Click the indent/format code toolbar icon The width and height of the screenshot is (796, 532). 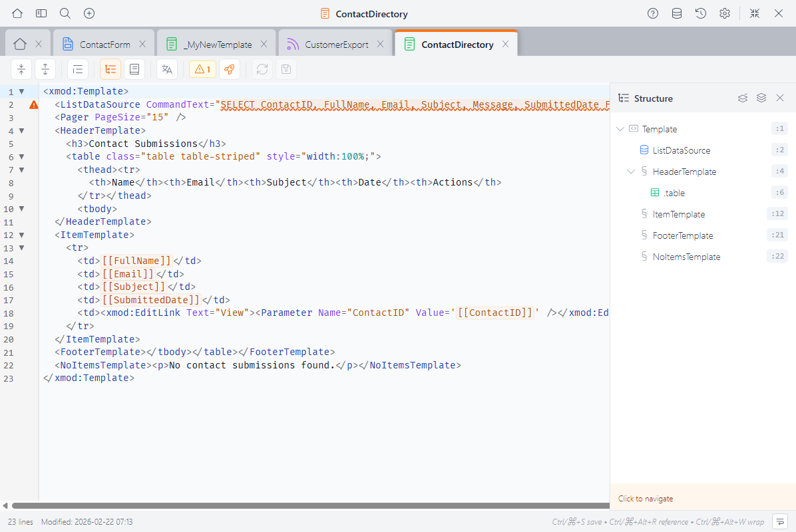tap(78, 69)
